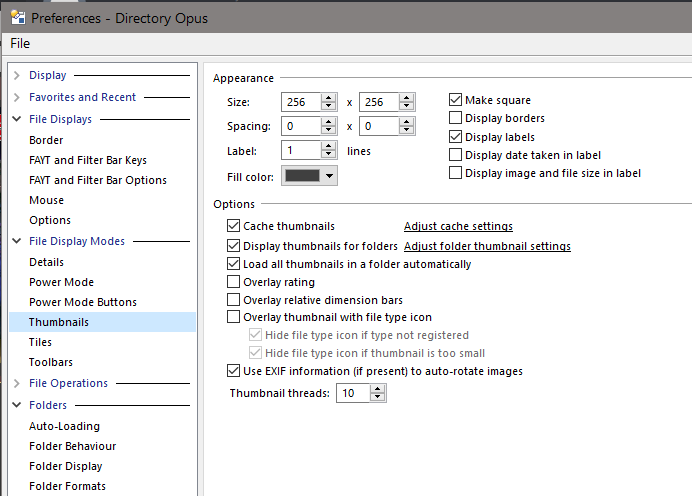Image resolution: width=692 pixels, height=496 pixels.
Task: Open the Fill color dropdown
Action: [x=310, y=176]
